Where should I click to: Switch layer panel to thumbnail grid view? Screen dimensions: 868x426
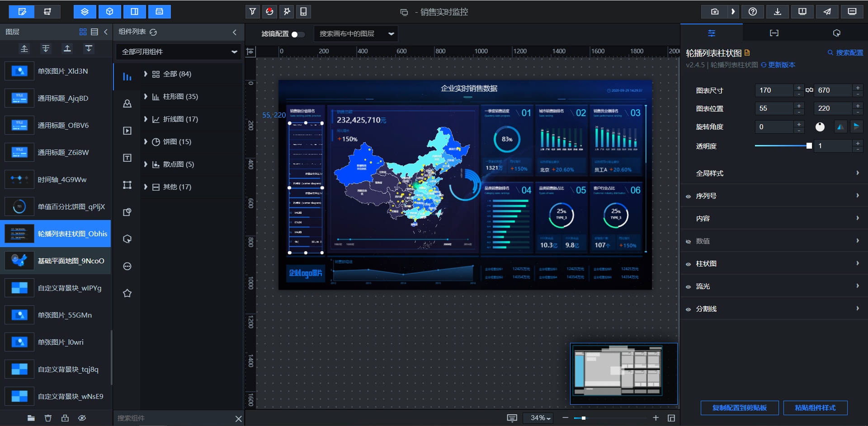(83, 32)
